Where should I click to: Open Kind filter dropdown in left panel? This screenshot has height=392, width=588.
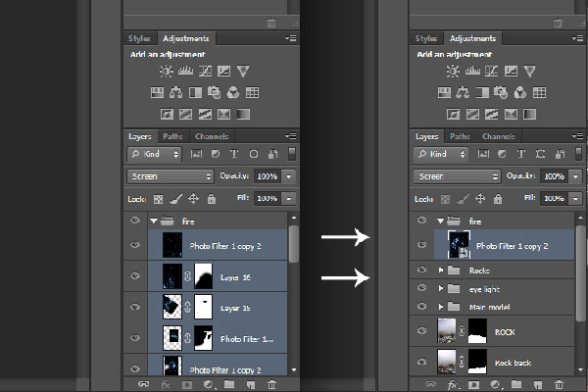point(155,154)
